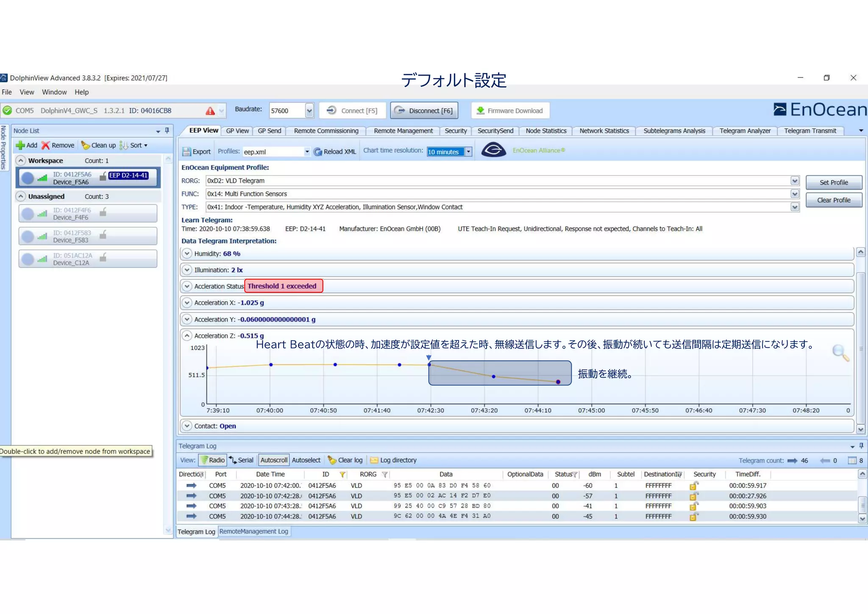Click the Clear Profile button
Viewport: 868px width, 614px height.
834,200
